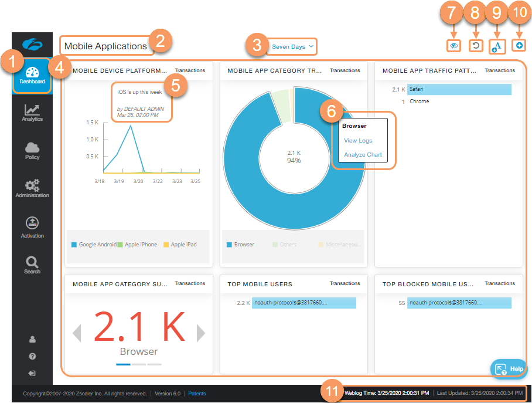Viewport: 532px width, 403px height.
Task: Toggle the Apple iPhone legend entry
Action: point(137,245)
